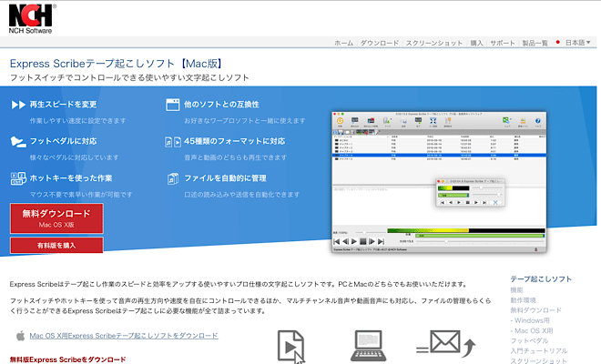Click the file management icon beside ファイルを自動的に管理
This screenshot has height=364, width=601.
(173, 178)
